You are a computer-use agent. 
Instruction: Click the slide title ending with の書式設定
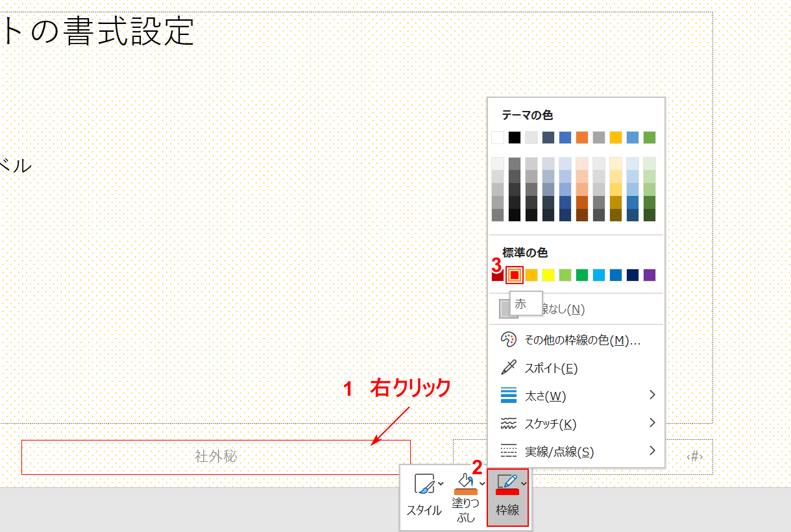click(x=97, y=30)
